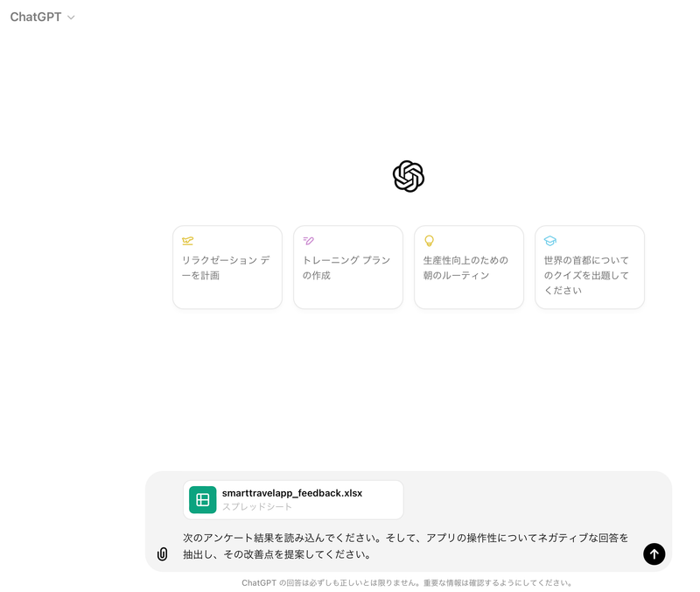Image resolution: width=700 pixels, height=592 pixels.
Task: Click the OpenAI logo in the center
Action: [x=409, y=176]
